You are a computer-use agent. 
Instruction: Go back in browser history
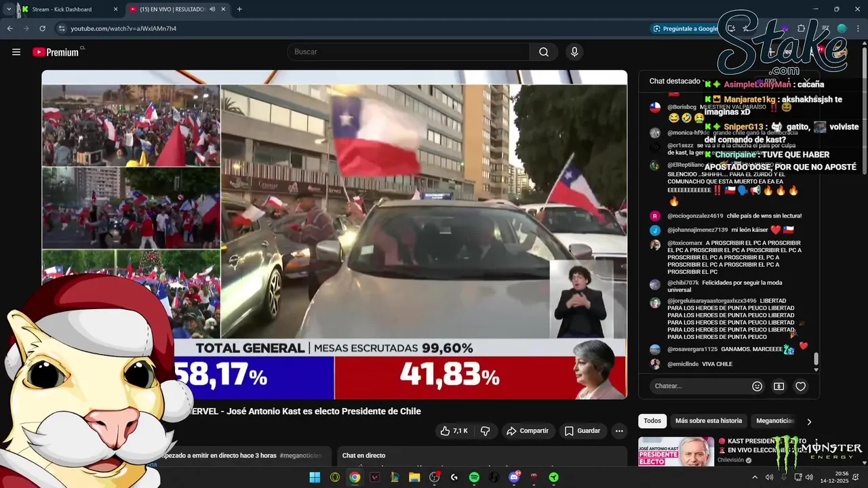coord(10,28)
